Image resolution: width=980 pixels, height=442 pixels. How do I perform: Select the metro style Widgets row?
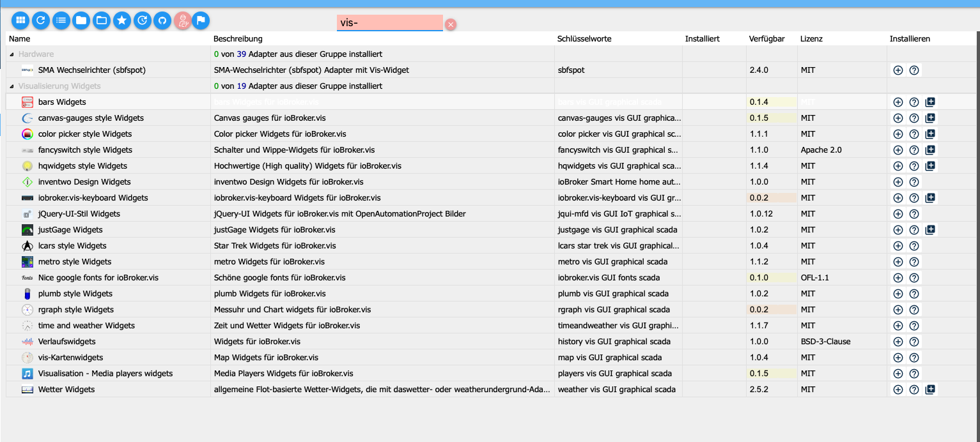(491, 262)
